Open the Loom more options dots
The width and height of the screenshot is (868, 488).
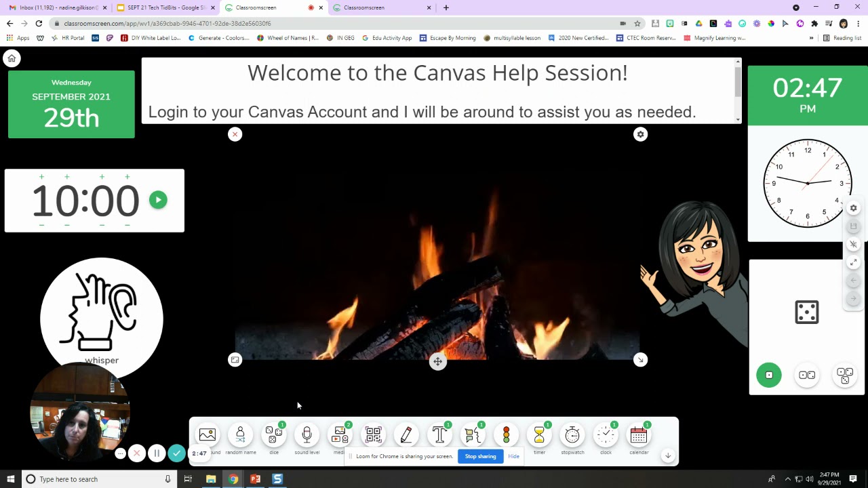tap(120, 453)
